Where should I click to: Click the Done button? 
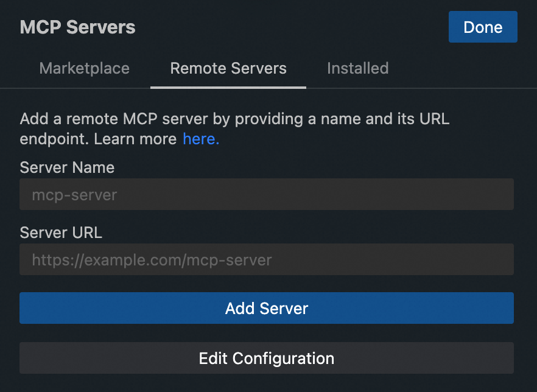pyautogui.click(x=483, y=27)
